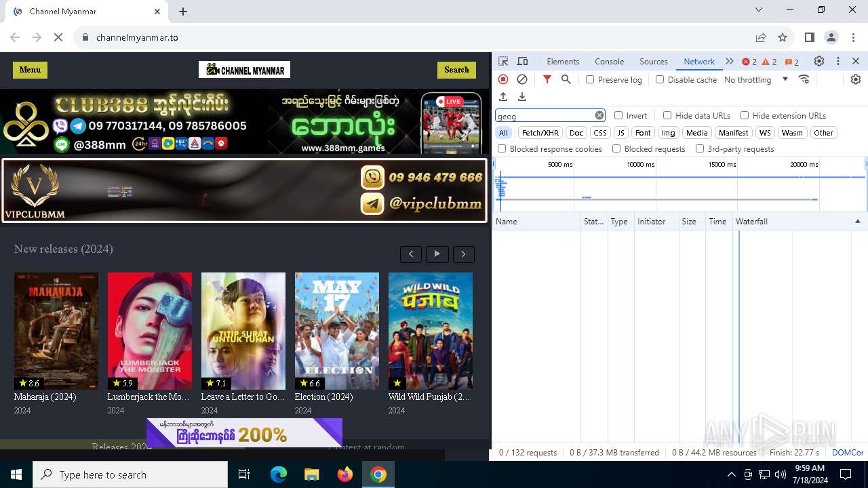Check Hide data URLs
Image resolution: width=868 pixels, height=488 pixels.
click(667, 115)
